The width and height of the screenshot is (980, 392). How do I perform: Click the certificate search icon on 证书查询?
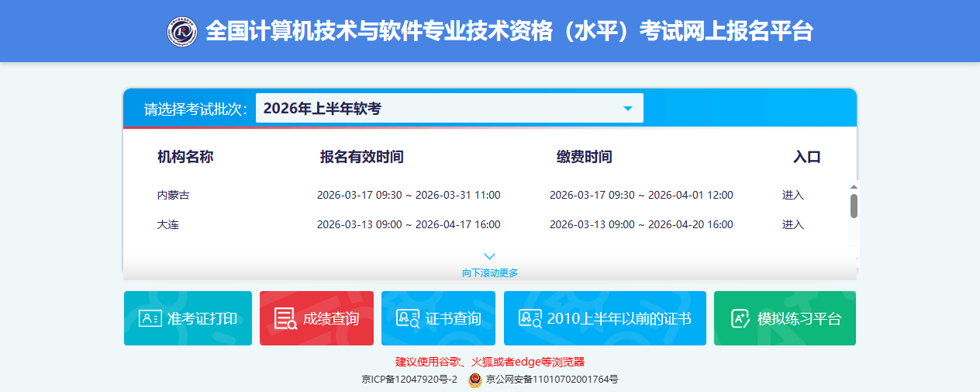click(x=407, y=318)
